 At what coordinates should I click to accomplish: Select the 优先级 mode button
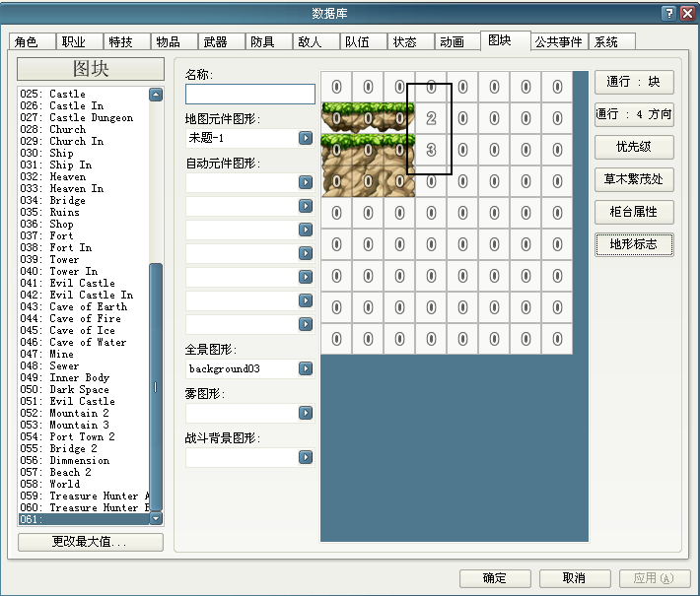(634, 147)
